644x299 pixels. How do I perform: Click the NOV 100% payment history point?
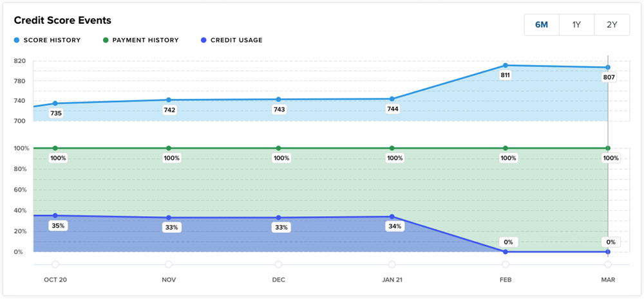click(168, 148)
